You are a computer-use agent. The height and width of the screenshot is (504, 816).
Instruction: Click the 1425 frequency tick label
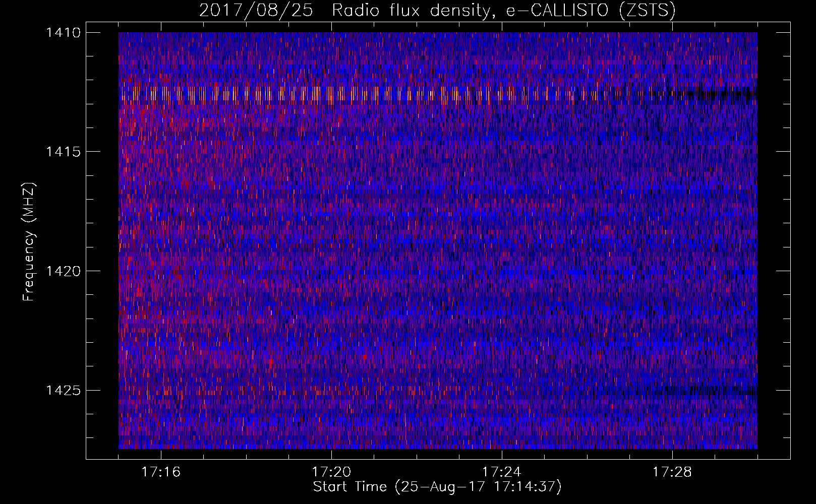coord(63,390)
